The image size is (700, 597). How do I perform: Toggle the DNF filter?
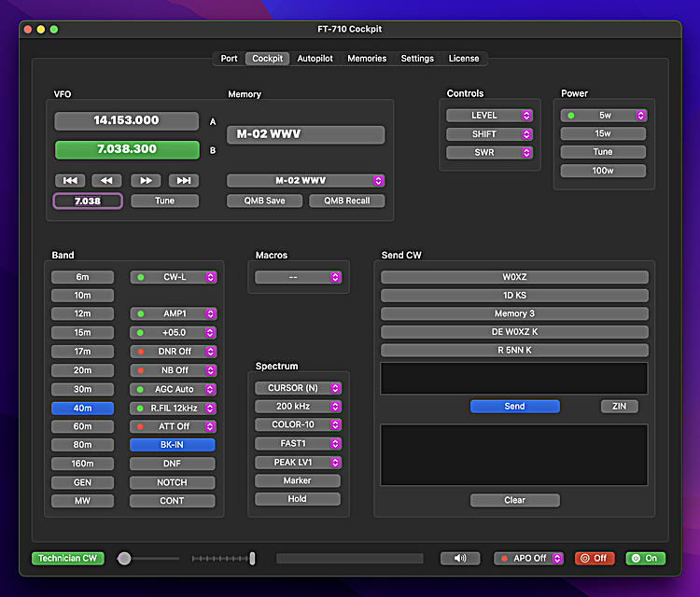173,464
